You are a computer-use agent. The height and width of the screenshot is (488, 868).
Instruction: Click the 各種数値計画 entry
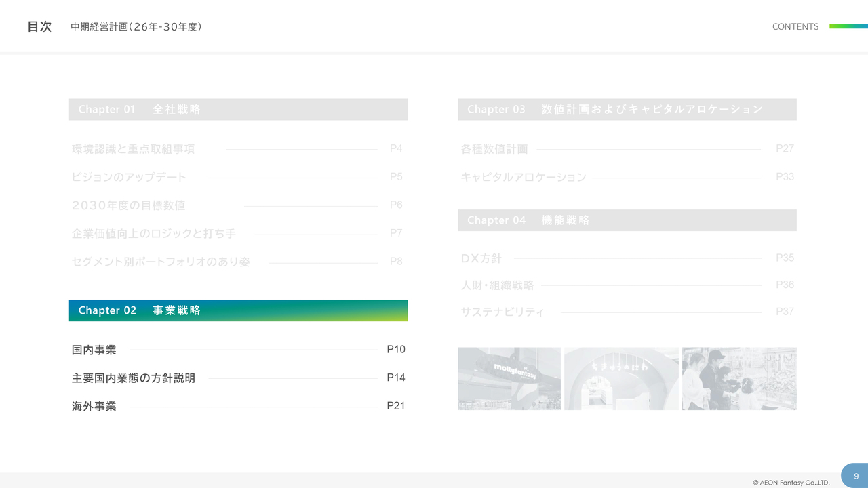point(494,149)
